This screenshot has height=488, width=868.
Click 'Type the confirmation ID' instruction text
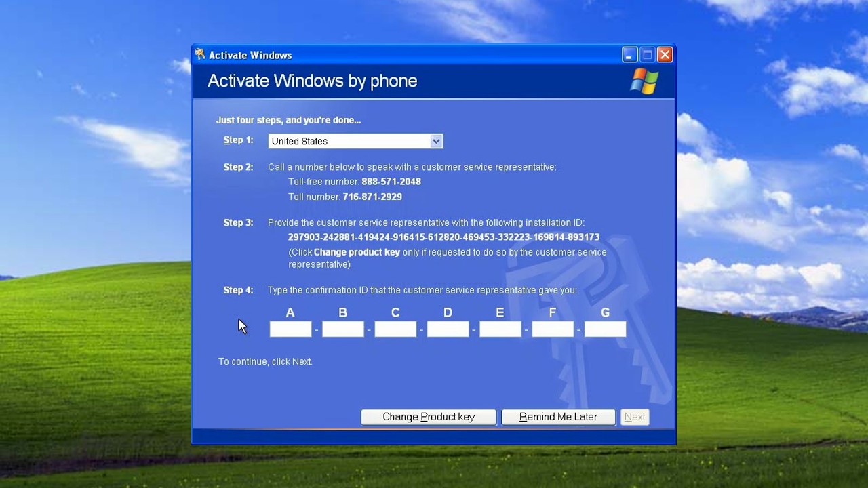(422, 290)
